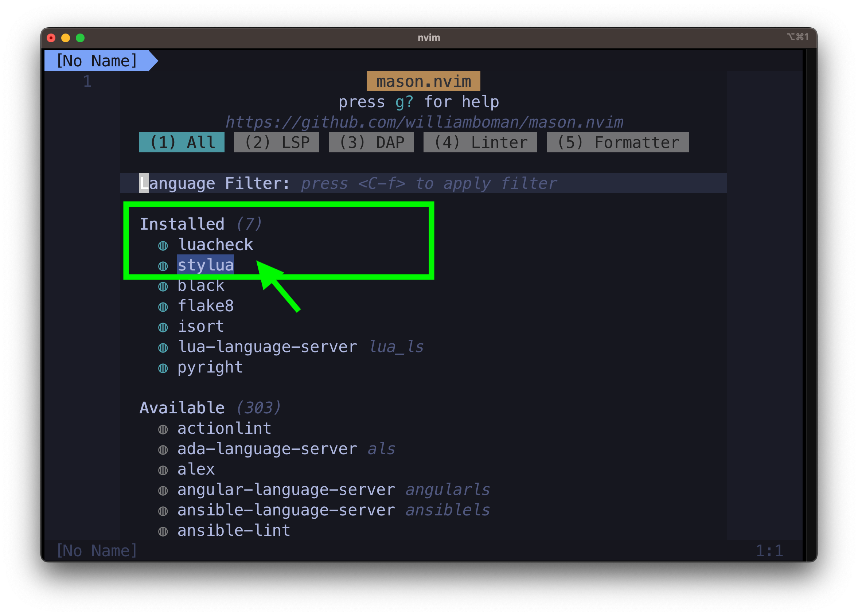This screenshot has width=858, height=616.
Task: Click the Available (303) section header
Action: [210, 408]
